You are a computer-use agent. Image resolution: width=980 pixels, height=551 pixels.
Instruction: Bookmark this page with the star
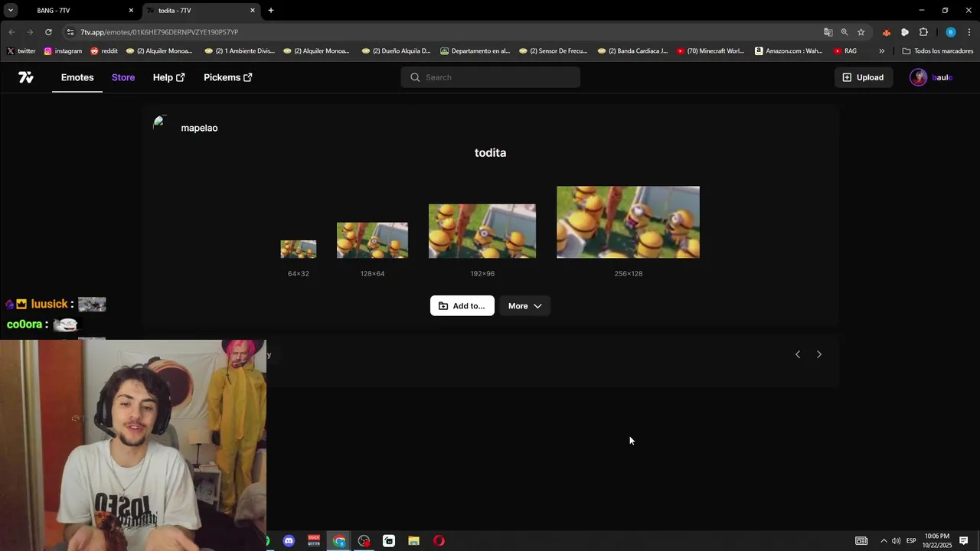861,32
